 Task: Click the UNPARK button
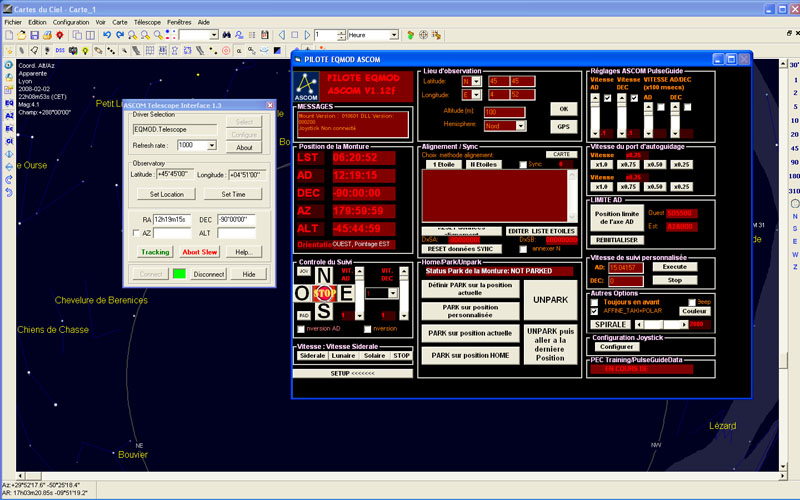pos(550,300)
